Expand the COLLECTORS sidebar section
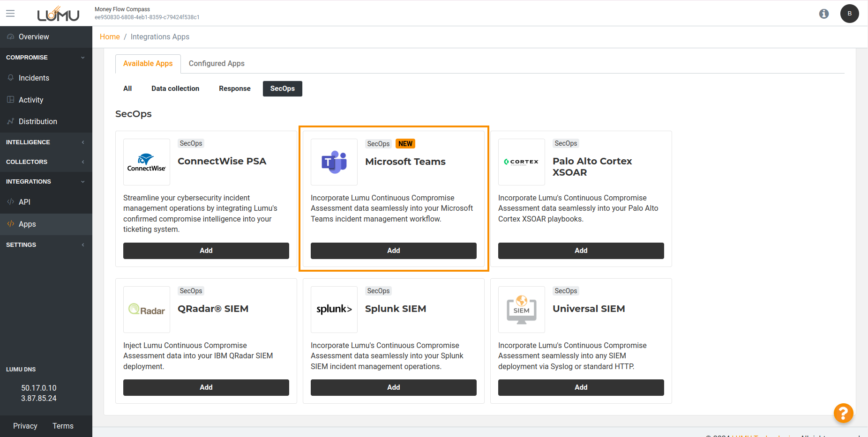Image resolution: width=868 pixels, height=437 pixels. [46, 162]
